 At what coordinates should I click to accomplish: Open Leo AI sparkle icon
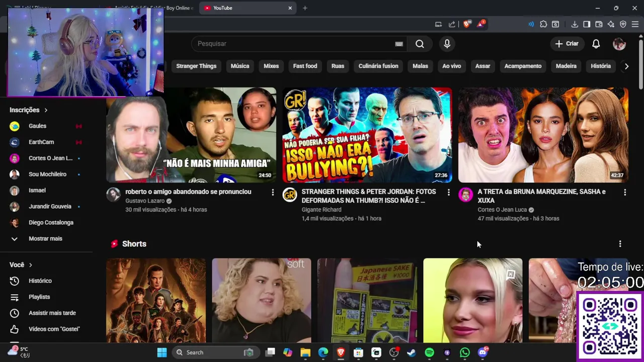pyautogui.click(x=611, y=24)
